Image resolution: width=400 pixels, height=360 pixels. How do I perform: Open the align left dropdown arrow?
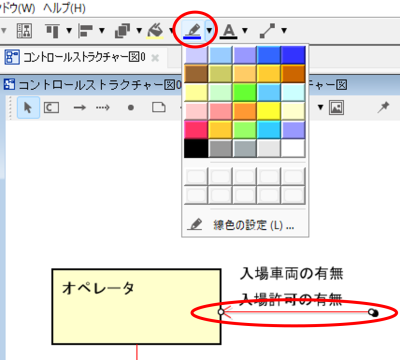[x=102, y=31]
